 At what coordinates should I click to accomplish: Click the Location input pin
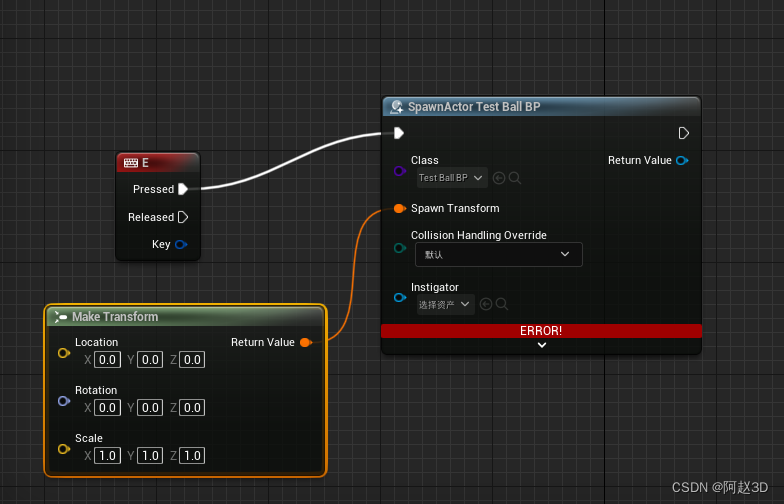click(64, 353)
